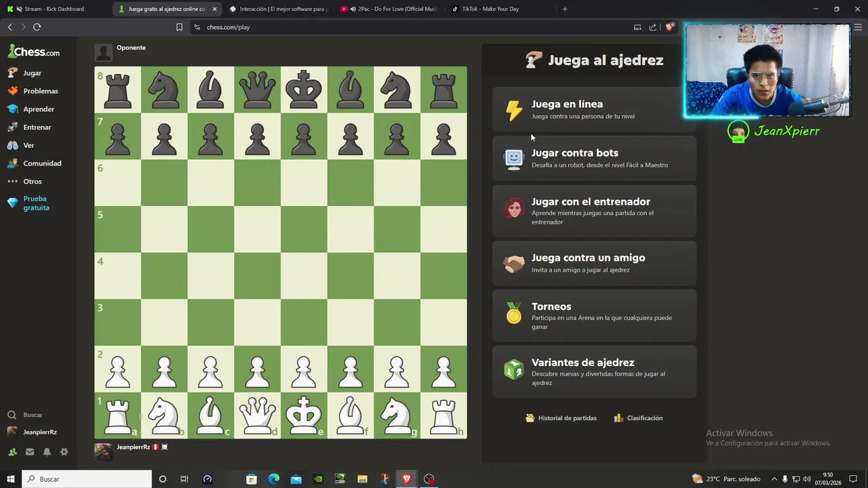
Task: Open the Clasificación link
Action: click(x=638, y=418)
